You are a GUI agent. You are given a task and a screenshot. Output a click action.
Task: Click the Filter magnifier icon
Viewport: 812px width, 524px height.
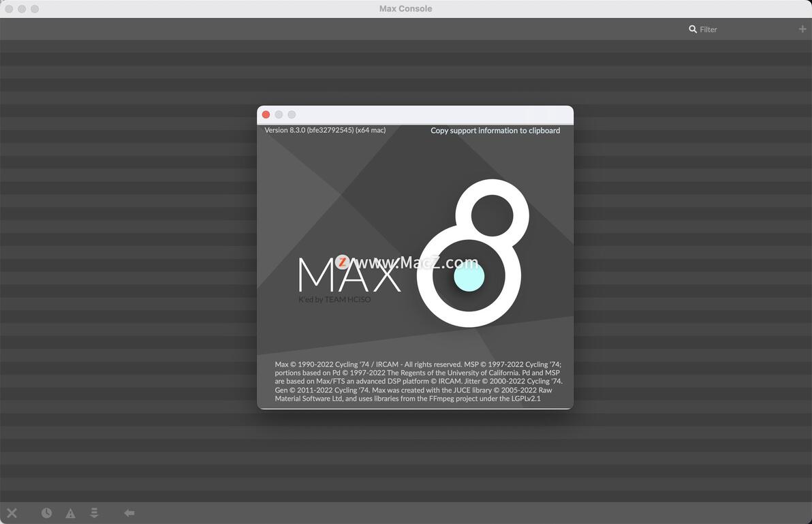point(692,29)
